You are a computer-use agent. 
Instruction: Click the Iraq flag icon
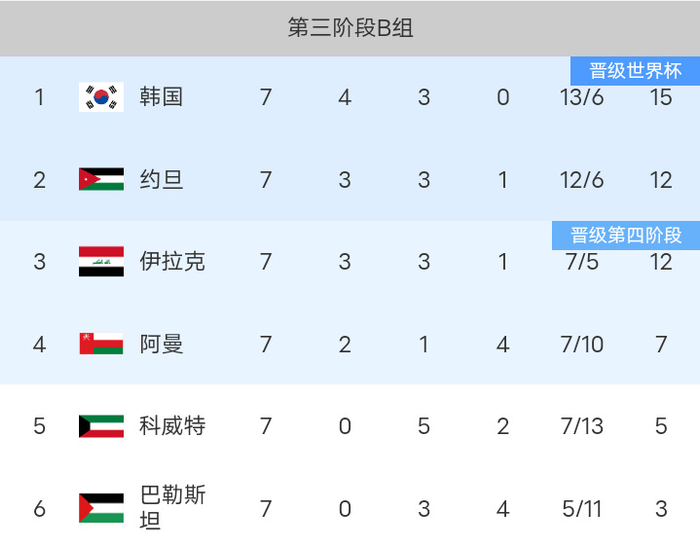[x=101, y=262]
